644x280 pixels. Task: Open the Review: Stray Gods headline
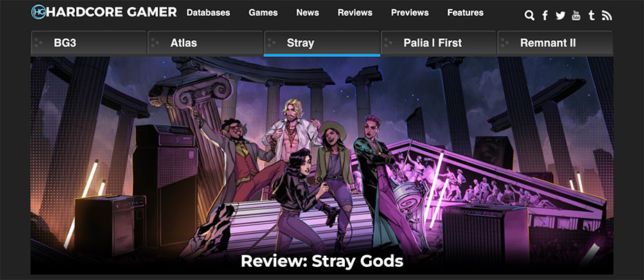322,261
